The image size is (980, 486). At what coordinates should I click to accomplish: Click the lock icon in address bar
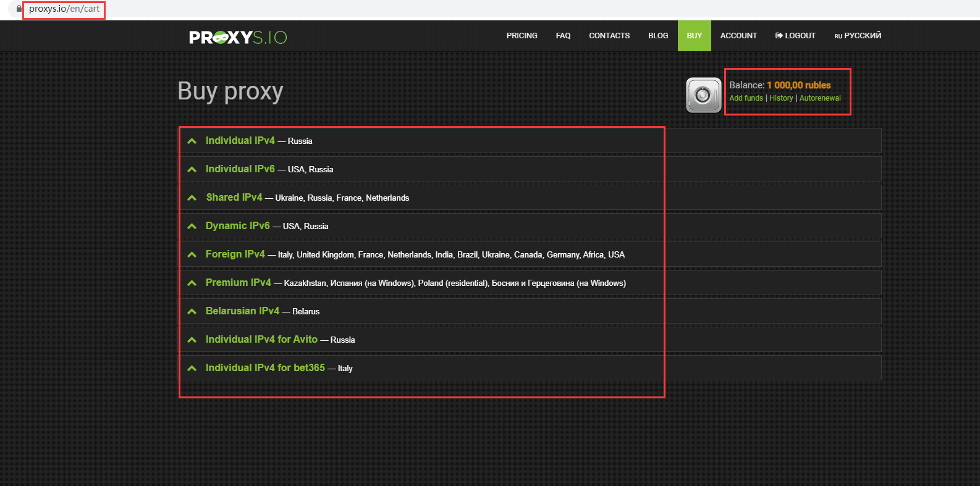(19, 9)
